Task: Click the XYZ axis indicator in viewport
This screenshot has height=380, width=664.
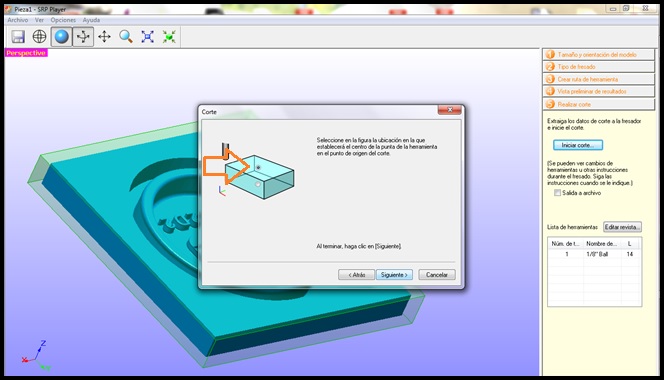Action: [35, 355]
